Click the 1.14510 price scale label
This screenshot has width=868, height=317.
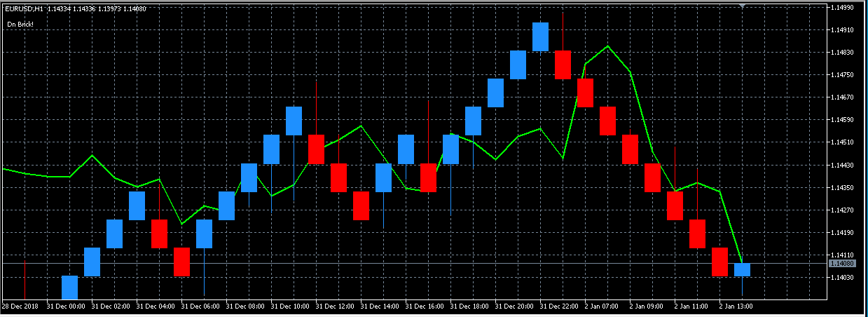coord(841,142)
